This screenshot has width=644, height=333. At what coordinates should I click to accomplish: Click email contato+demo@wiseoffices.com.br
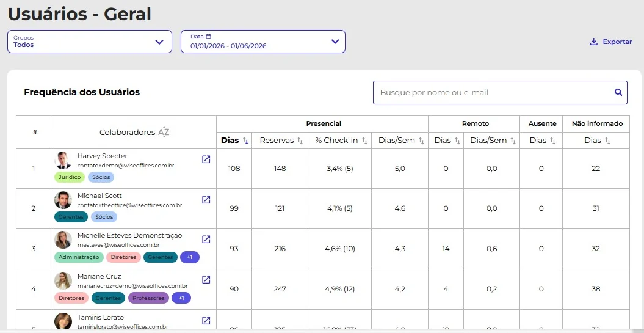pyautogui.click(x=126, y=166)
